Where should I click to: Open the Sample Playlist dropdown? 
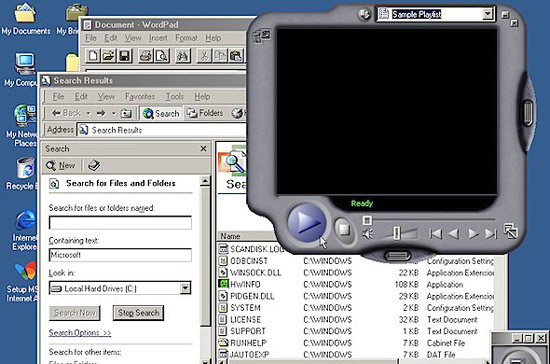pos(487,14)
